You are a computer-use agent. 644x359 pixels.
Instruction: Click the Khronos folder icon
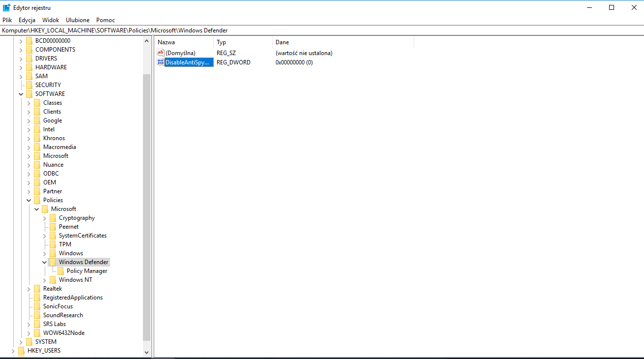pyautogui.click(x=37, y=138)
